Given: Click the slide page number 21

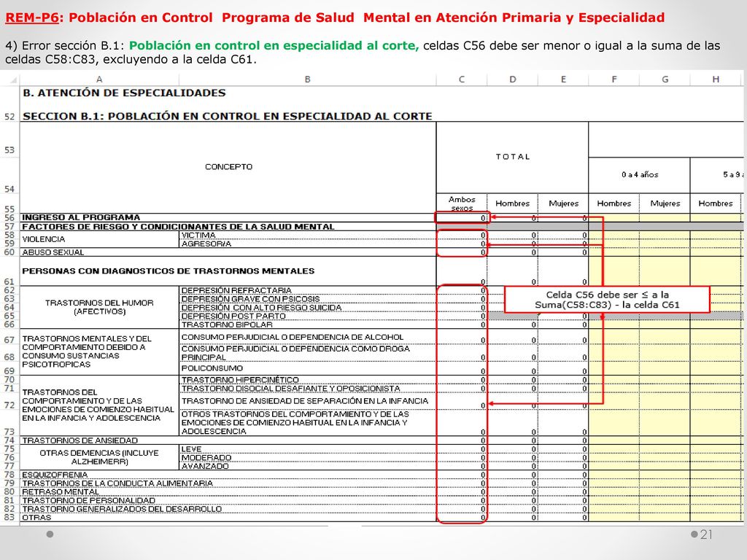Looking at the screenshot, I should tap(706, 534).
